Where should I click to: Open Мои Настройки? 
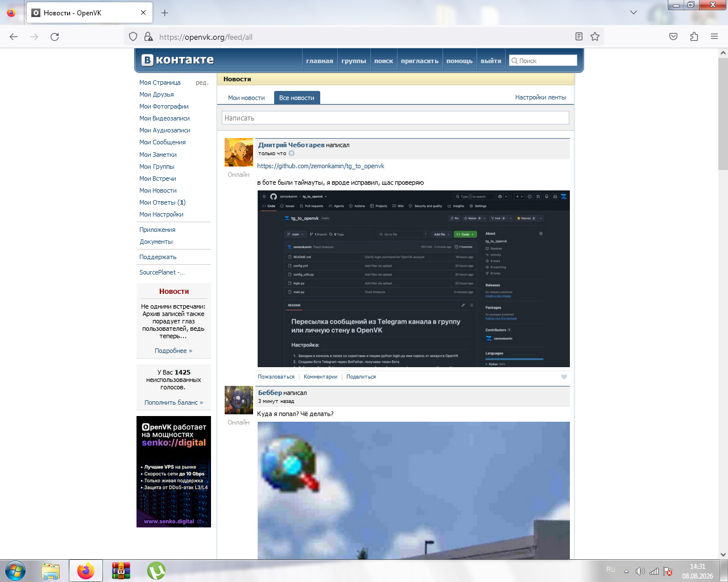(162, 214)
